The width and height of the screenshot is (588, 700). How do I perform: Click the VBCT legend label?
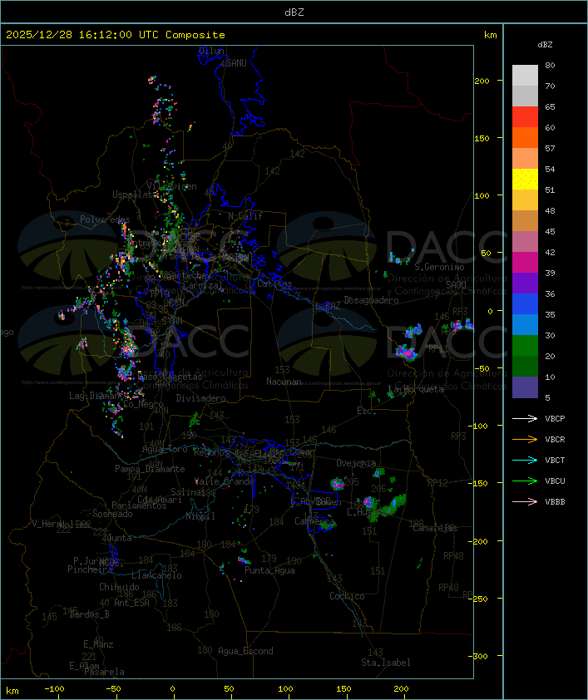click(x=555, y=460)
